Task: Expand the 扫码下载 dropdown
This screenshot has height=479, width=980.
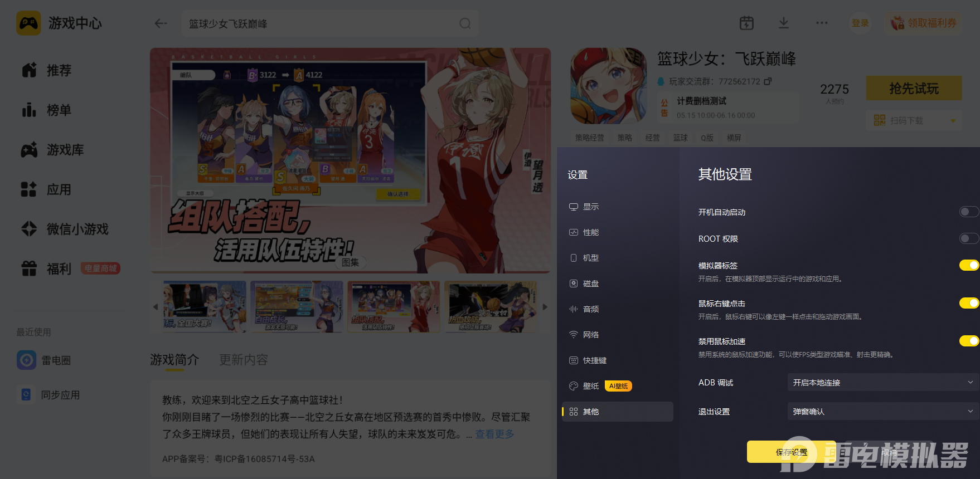Action: (914, 120)
